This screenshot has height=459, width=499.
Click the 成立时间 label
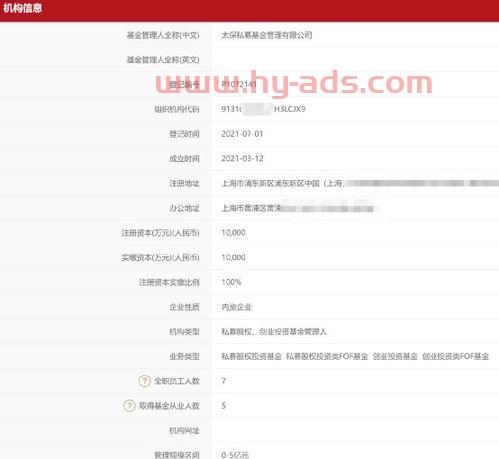(x=184, y=158)
